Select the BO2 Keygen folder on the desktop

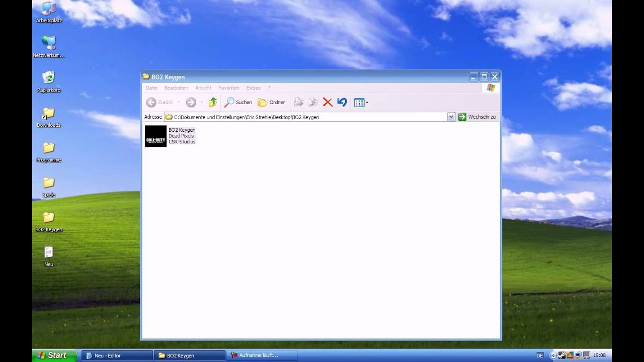(x=49, y=221)
